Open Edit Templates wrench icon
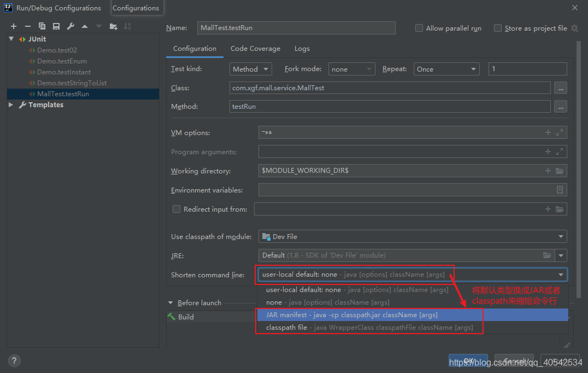Screen dimensions: 588x373 [x=70, y=26]
